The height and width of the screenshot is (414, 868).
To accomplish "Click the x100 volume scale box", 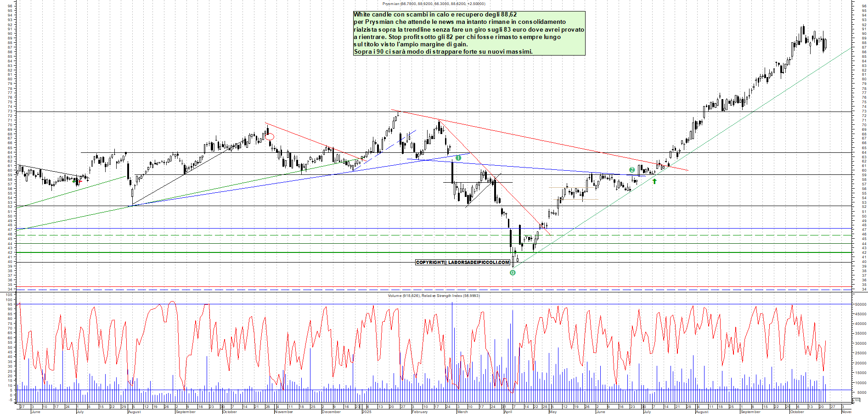I will pos(856,400).
